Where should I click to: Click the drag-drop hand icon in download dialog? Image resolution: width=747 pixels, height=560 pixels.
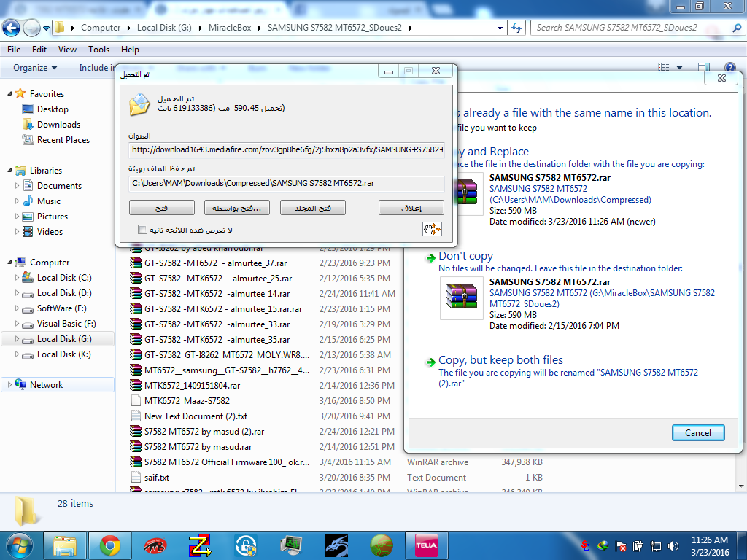tap(432, 229)
